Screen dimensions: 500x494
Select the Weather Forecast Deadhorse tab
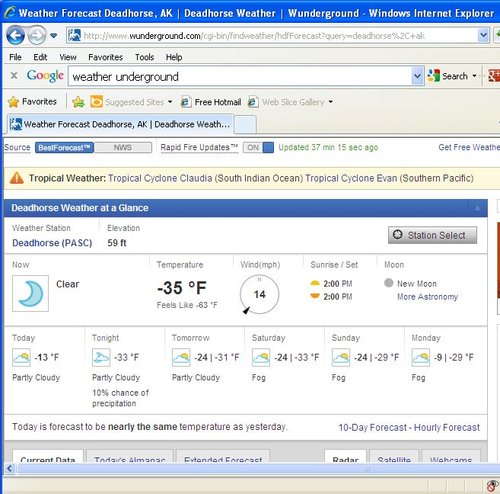click(120, 124)
